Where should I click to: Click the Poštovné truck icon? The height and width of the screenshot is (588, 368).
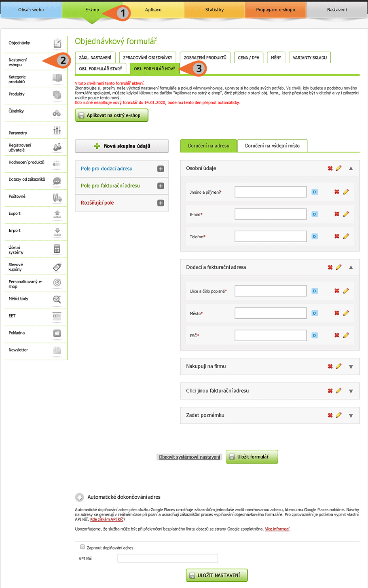point(57,197)
